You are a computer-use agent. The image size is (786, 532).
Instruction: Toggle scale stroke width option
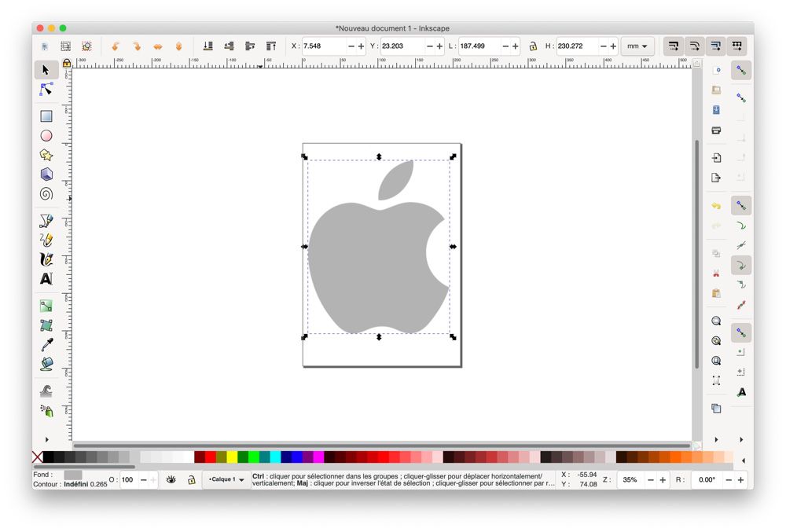(674, 46)
